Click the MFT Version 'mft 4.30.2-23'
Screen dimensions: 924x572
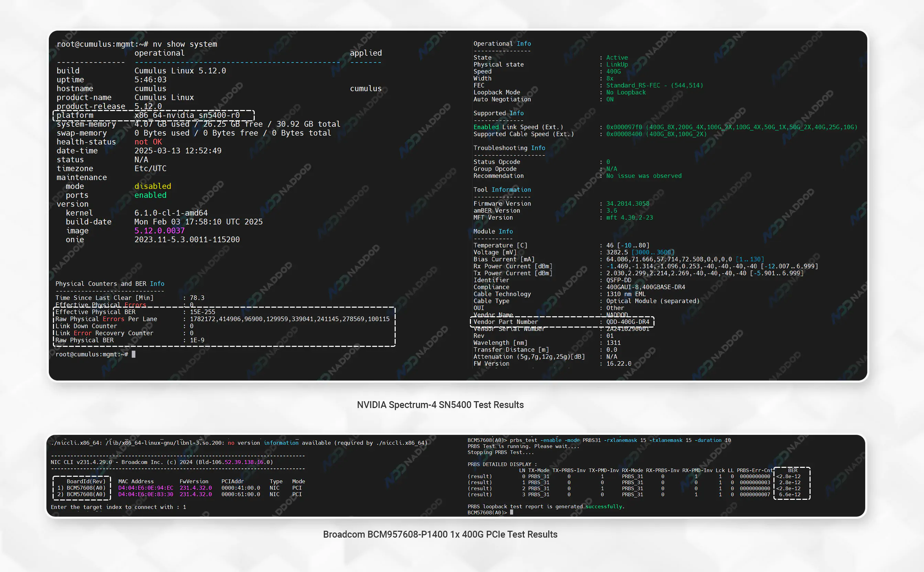(629, 218)
